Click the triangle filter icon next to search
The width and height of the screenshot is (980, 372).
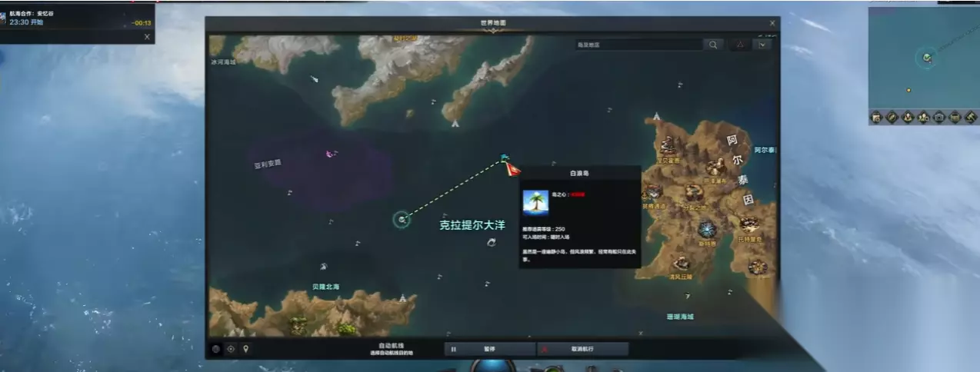(740, 45)
